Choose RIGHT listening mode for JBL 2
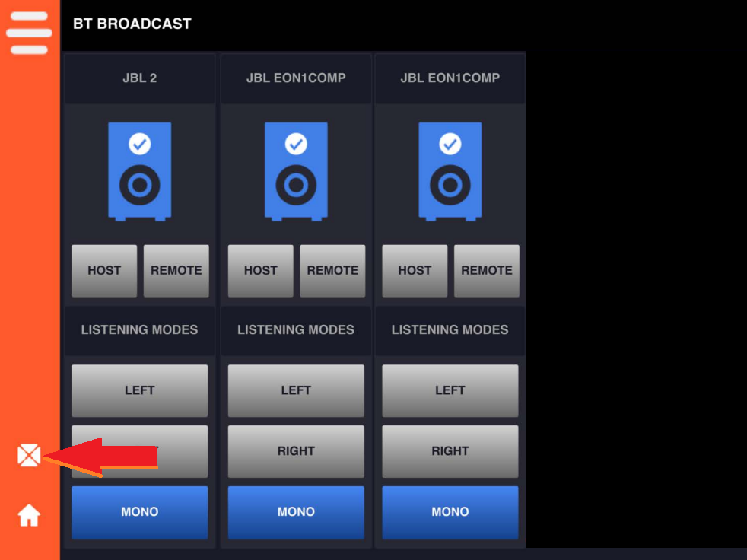 click(139, 451)
